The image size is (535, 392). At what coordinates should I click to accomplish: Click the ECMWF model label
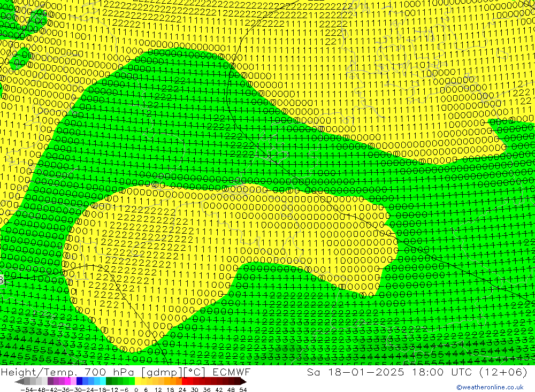coord(232,372)
